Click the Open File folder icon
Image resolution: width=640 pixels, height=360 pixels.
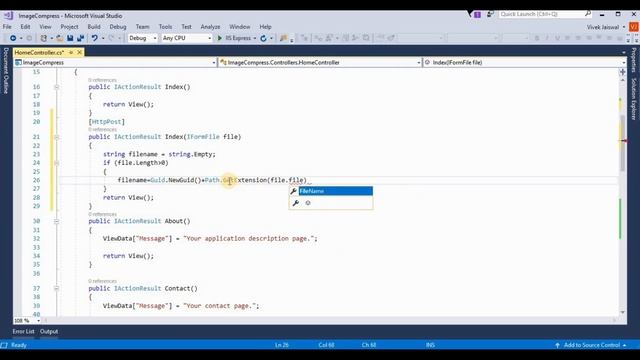(60, 38)
